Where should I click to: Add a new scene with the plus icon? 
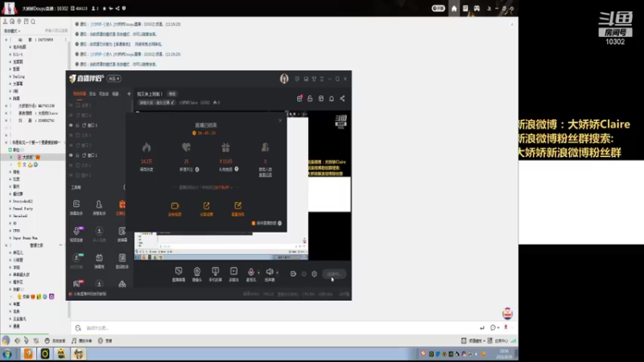(129, 94)
